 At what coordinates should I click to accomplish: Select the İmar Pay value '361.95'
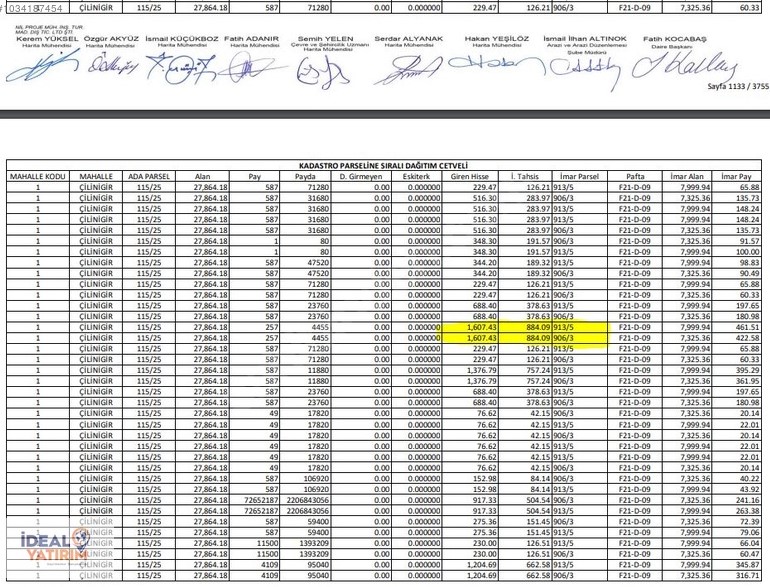748,381
